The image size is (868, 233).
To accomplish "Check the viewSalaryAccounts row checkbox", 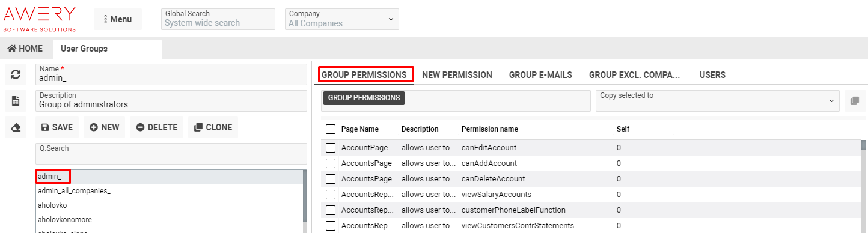I will click(x=331, y=194).
